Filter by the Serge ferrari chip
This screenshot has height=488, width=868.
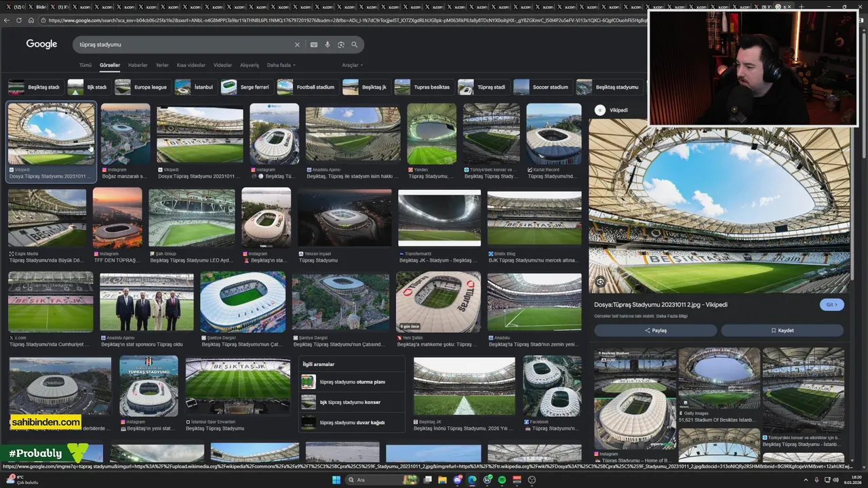coord(246,87)
